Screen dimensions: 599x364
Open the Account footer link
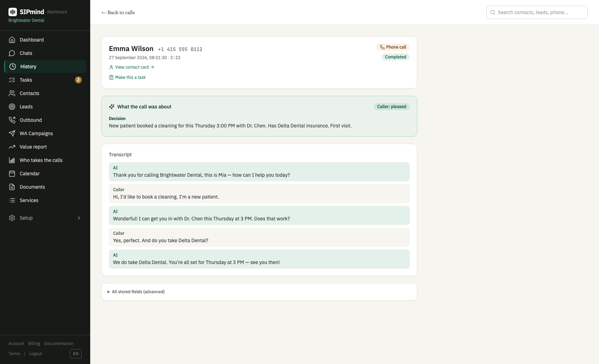pos(16,344)
